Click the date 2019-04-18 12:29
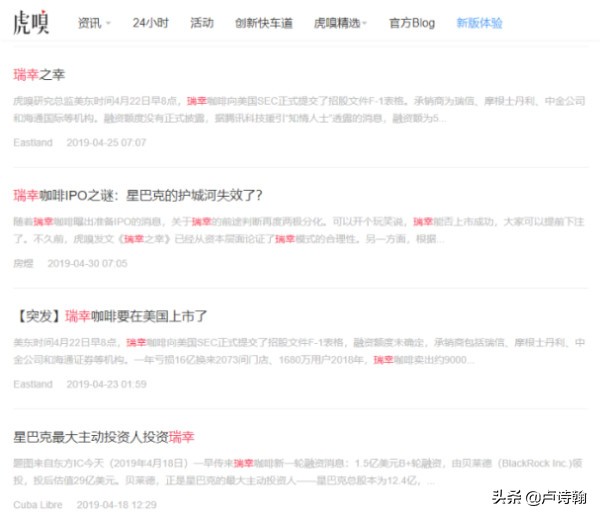 (x=116, y=505)
